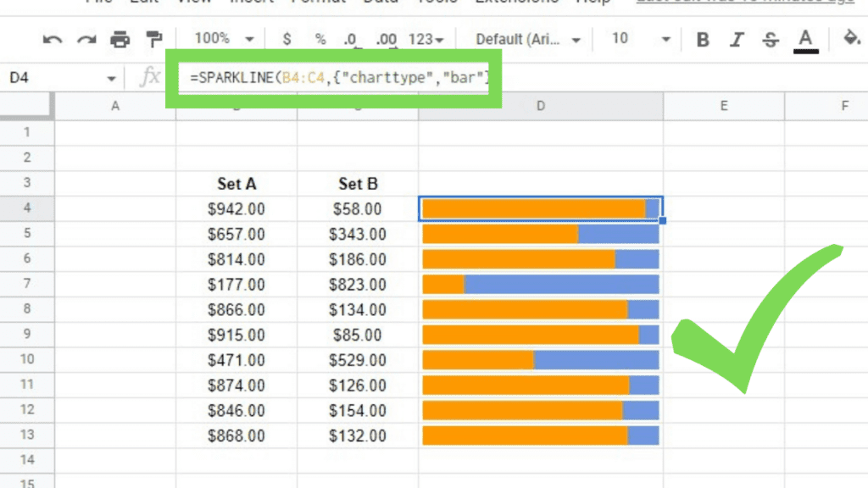This screenshot has width=868, height=488.
Task: Apply currency format with the dollar sign icon
Action: (286, 39)
